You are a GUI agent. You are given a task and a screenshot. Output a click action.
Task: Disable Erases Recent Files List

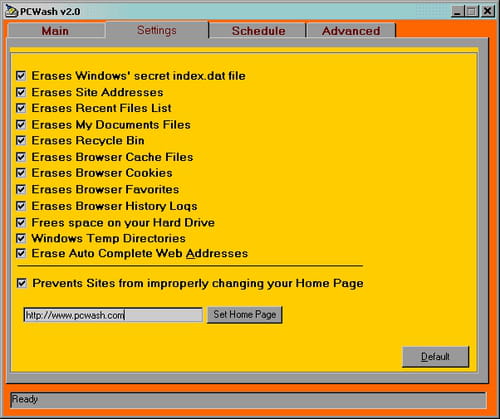tap(21, 108)
